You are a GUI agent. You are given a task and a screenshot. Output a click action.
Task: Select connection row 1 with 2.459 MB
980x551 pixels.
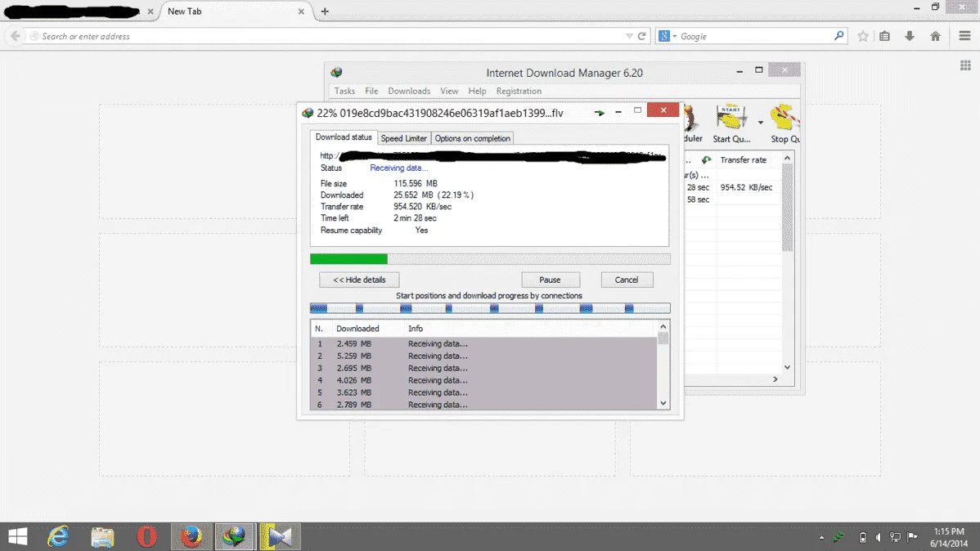click(x=483, y=343)
